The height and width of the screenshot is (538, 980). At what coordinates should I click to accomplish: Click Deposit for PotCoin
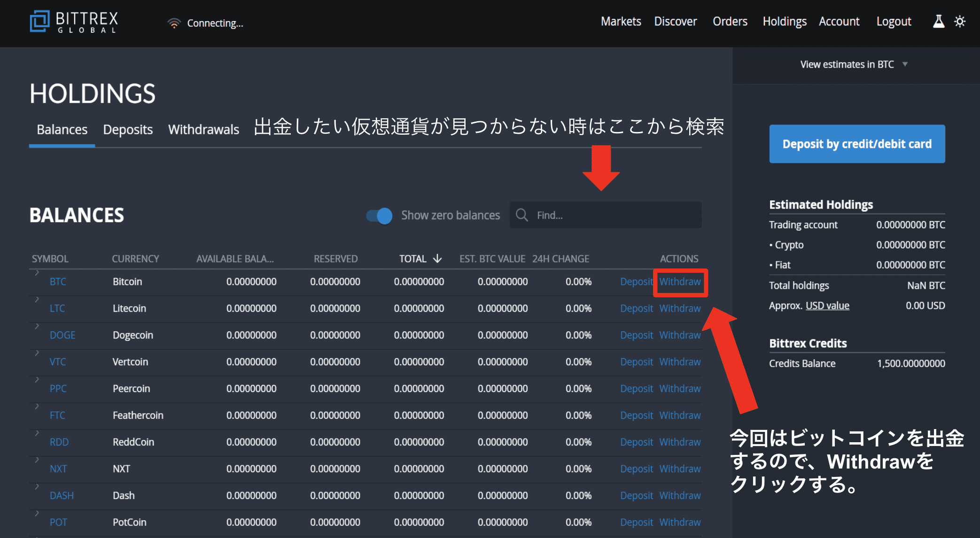(637, 523)
